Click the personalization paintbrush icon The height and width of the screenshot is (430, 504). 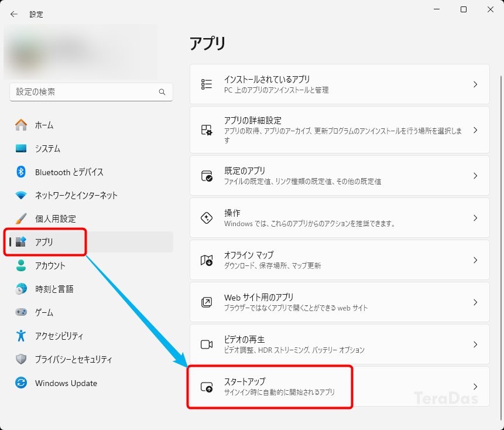21,219
